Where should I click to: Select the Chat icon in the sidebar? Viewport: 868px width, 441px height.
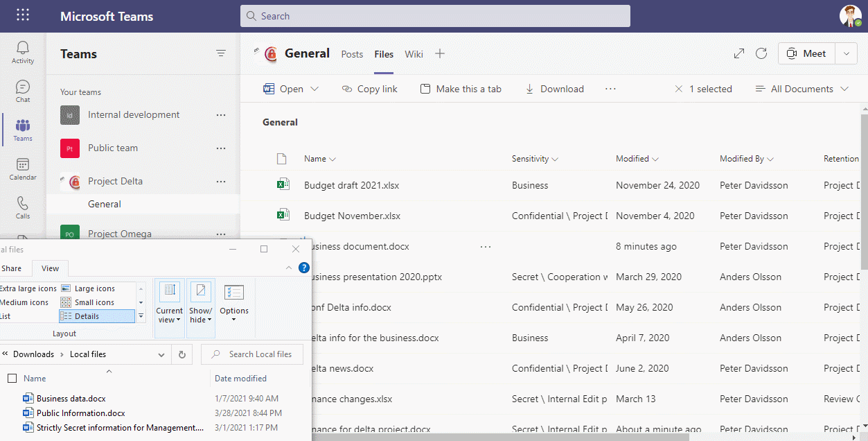pos(22,89)
